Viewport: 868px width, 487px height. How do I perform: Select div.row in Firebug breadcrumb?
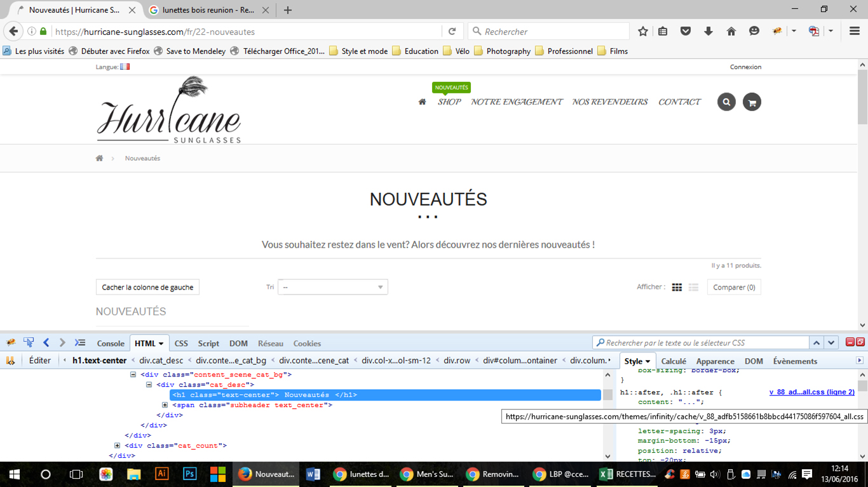click(457, 361)
